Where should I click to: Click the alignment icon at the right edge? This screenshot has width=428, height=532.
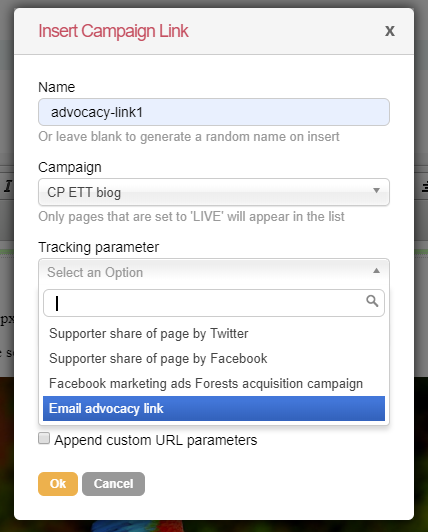pos(425,187)
